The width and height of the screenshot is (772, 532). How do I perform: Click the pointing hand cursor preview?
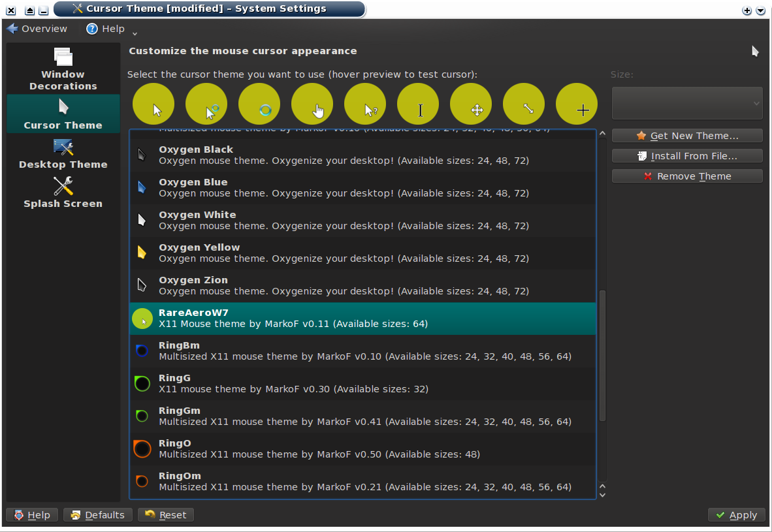312,104
